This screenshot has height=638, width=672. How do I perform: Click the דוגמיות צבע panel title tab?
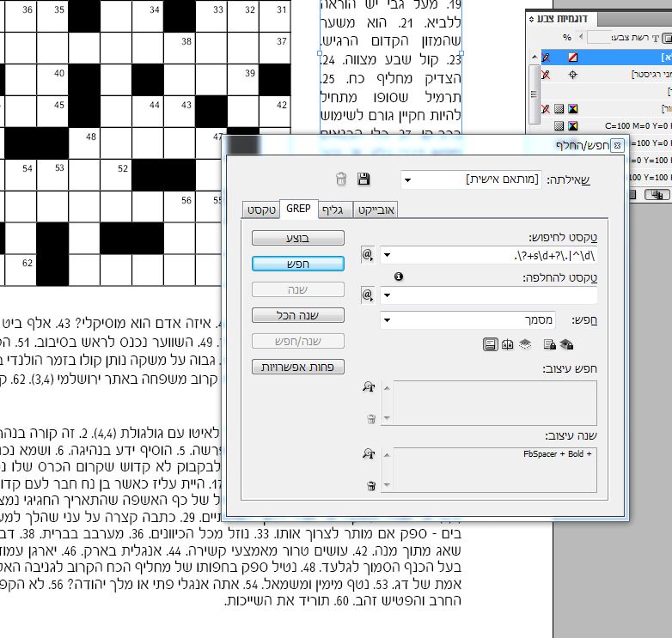coord(561,19)
